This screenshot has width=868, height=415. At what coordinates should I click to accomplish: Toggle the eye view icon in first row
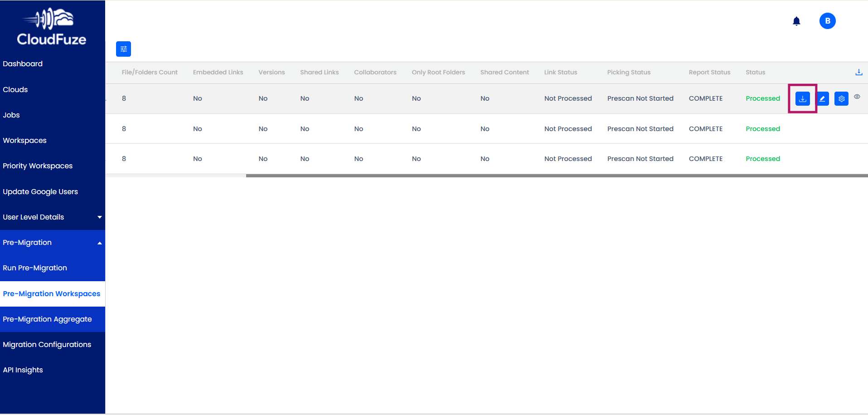click(x=857, y=97)
